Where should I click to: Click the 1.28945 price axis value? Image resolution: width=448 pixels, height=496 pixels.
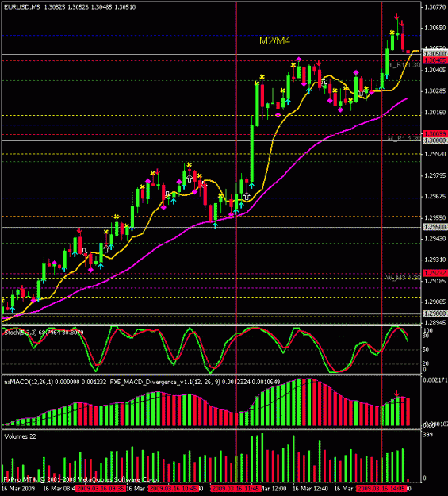435,322
